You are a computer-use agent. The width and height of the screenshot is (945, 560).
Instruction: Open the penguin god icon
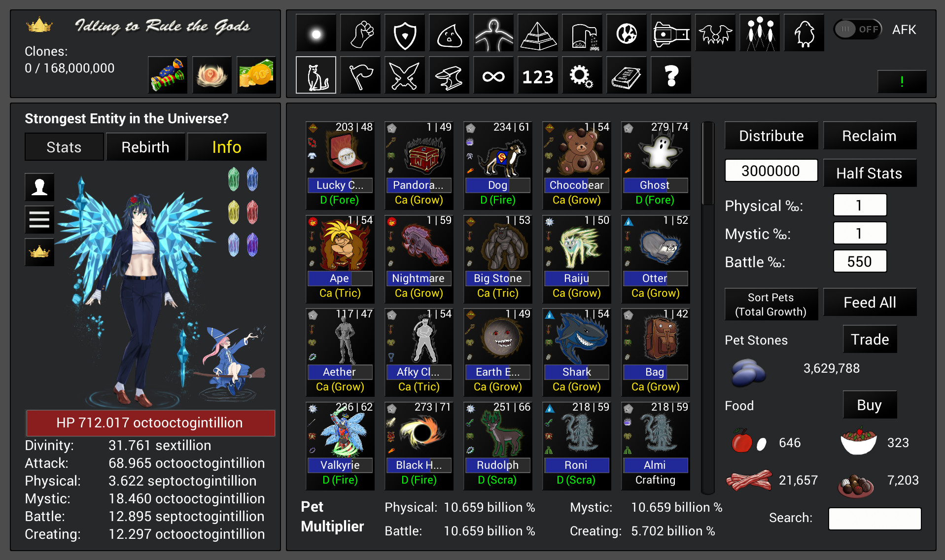pyautogui.click(x=804, y=33)
